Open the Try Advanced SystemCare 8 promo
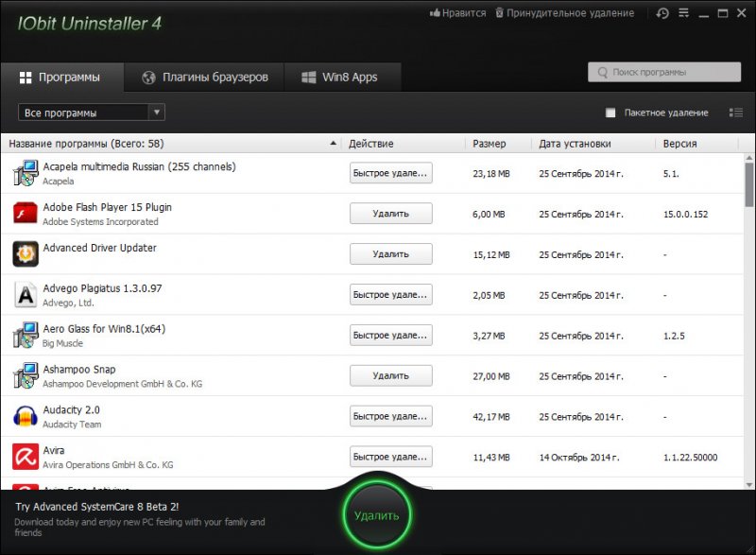The height and width of the screenshot is (555, 756). [97, 507]
